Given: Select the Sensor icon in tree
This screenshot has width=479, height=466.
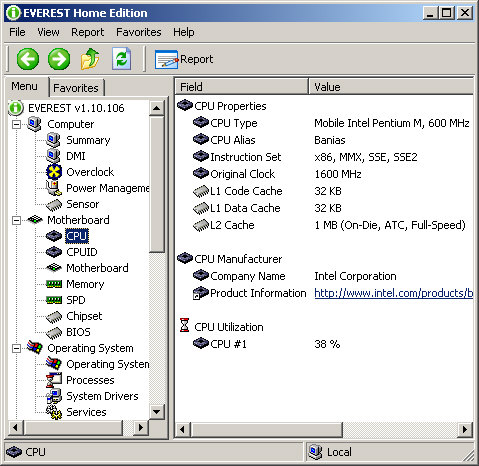Looking at the screenshot, I should 54,204.
